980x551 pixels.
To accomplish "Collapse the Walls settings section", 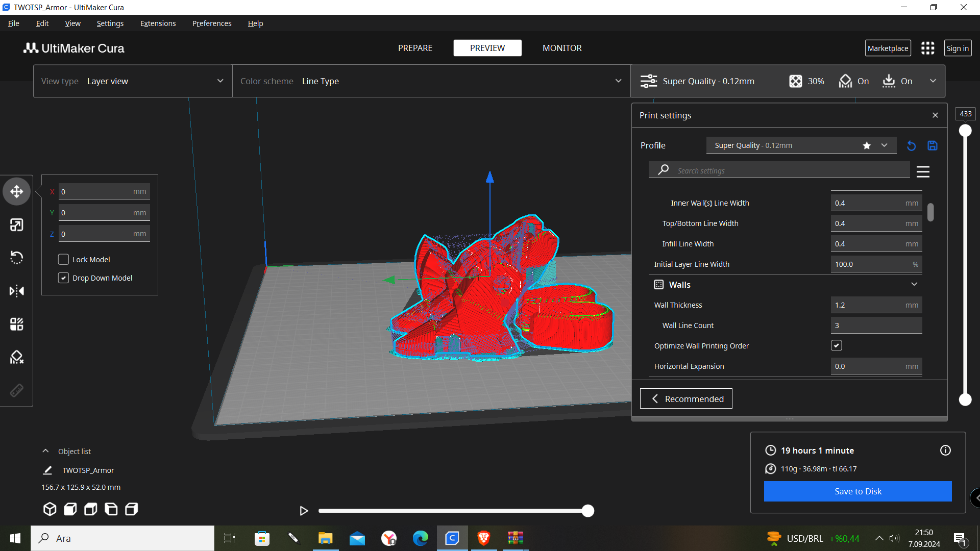I will click(x=914, y=284).
